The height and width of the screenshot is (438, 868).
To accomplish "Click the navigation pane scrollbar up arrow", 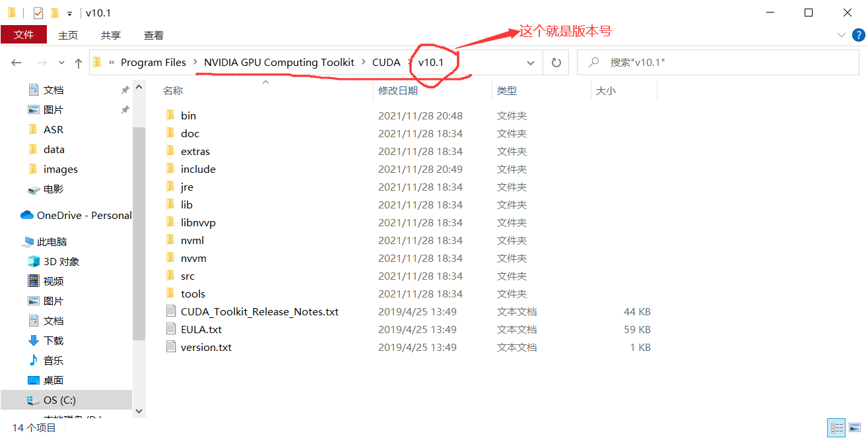I will tap(139, 86).
